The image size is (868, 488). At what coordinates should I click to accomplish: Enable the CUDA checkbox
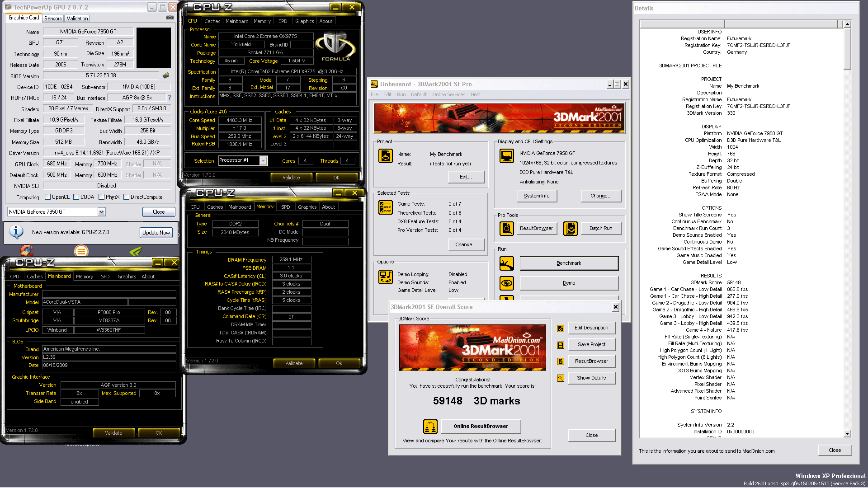76,197
